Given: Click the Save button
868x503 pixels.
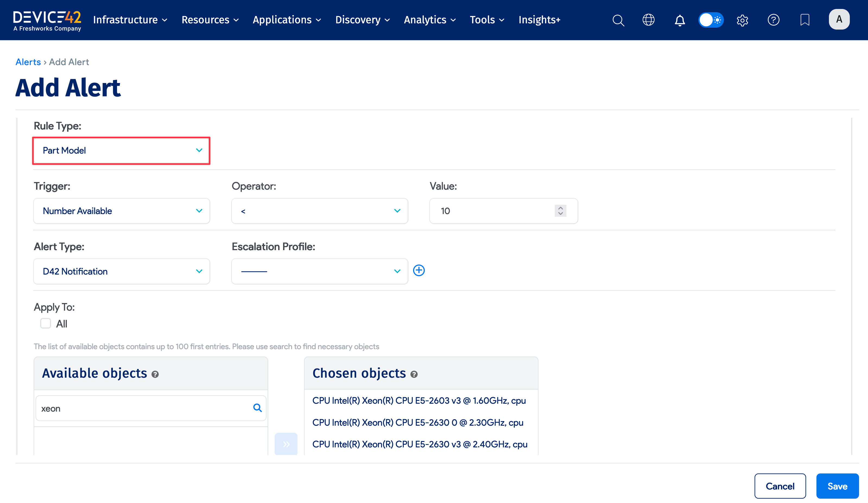Looking at the screenshot, I should pos(837,486).
